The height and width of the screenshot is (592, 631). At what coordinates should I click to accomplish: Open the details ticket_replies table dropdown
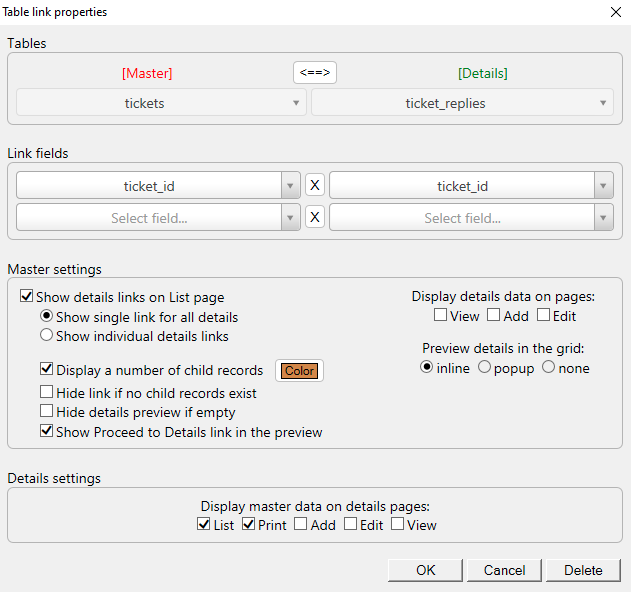(x=462, y=103)
